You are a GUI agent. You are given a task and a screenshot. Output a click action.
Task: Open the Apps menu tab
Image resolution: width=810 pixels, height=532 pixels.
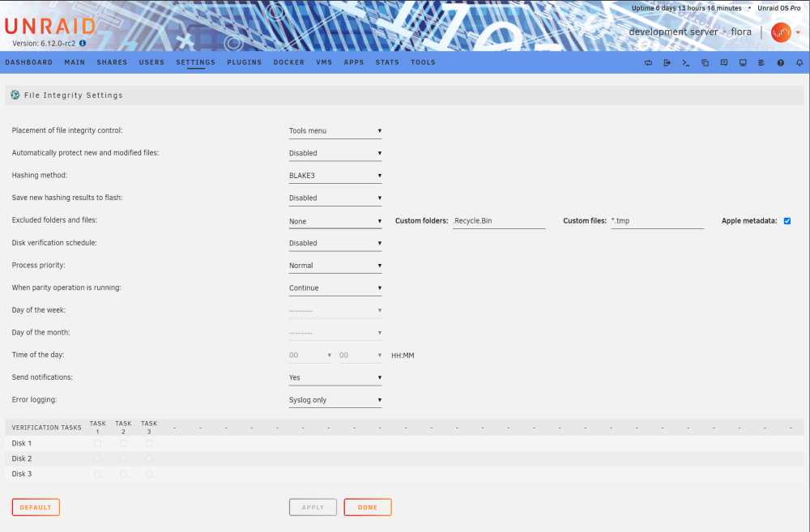(354, 62)
